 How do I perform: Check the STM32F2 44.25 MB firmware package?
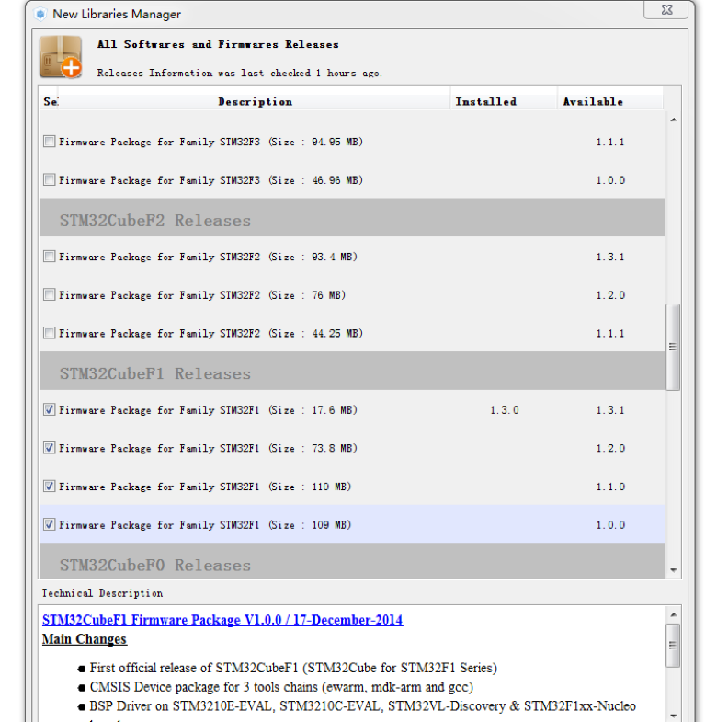[x=50, y=333]
